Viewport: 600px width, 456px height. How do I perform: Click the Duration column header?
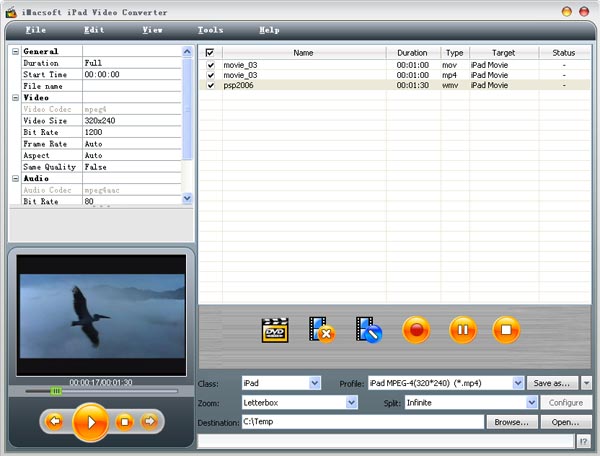(412, 53)
